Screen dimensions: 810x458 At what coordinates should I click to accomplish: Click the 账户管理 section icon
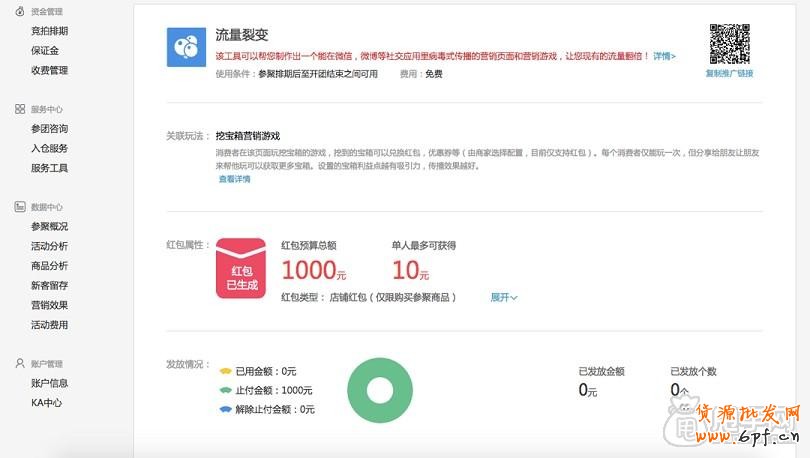pos(20,364)
